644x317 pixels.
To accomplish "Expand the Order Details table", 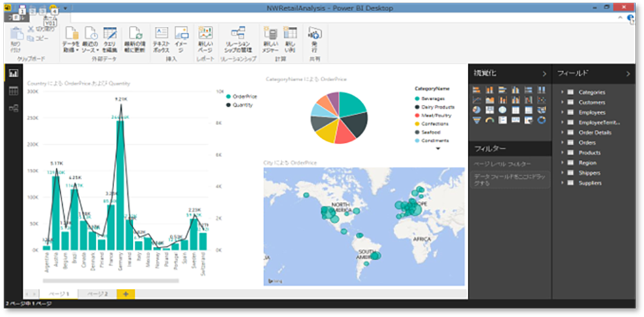I will pos(562,133).
